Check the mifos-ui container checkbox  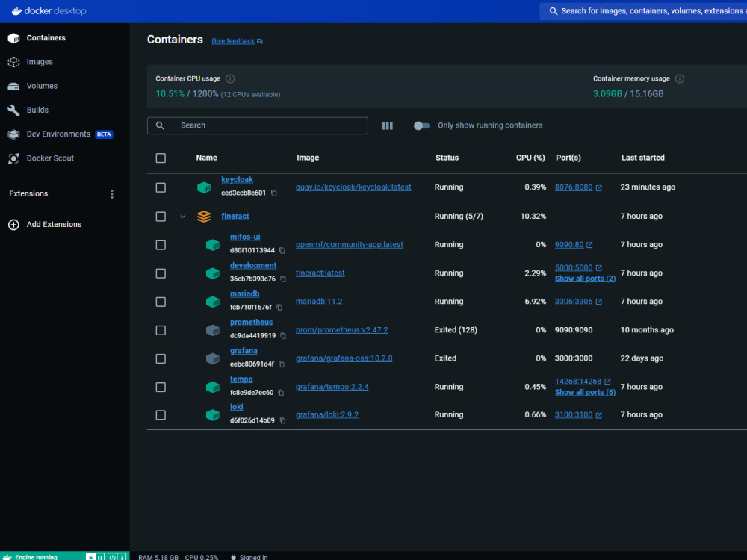pos(161,245)
